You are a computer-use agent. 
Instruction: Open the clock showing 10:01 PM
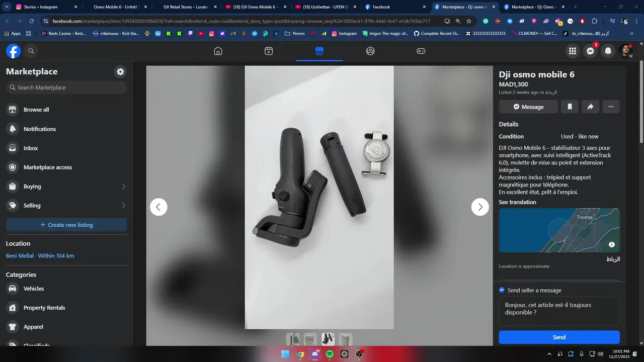(620, 354)
